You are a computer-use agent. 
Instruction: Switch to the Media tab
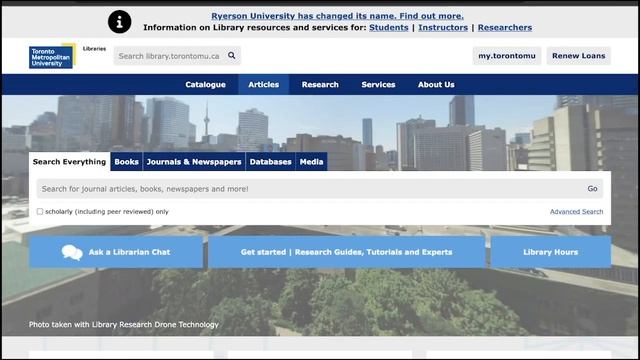(311, 162)
